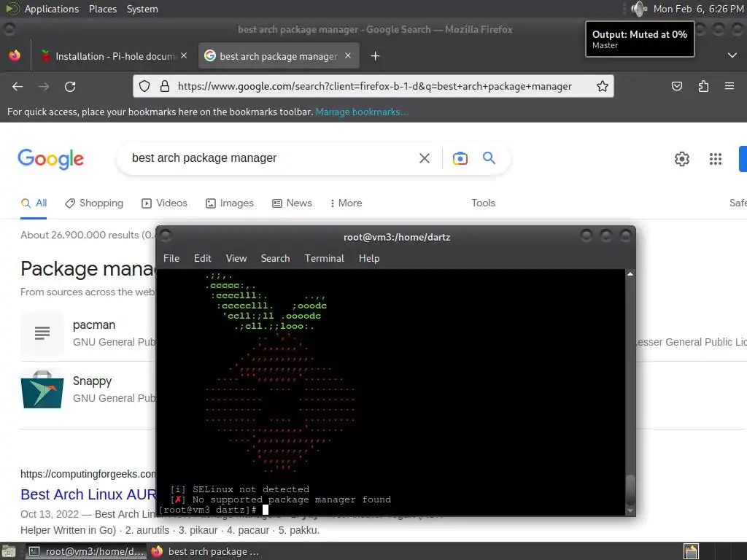This screenshot has height=560, width=747.
Task: Go to Google homepage logo
Action: tap(51, 159)
